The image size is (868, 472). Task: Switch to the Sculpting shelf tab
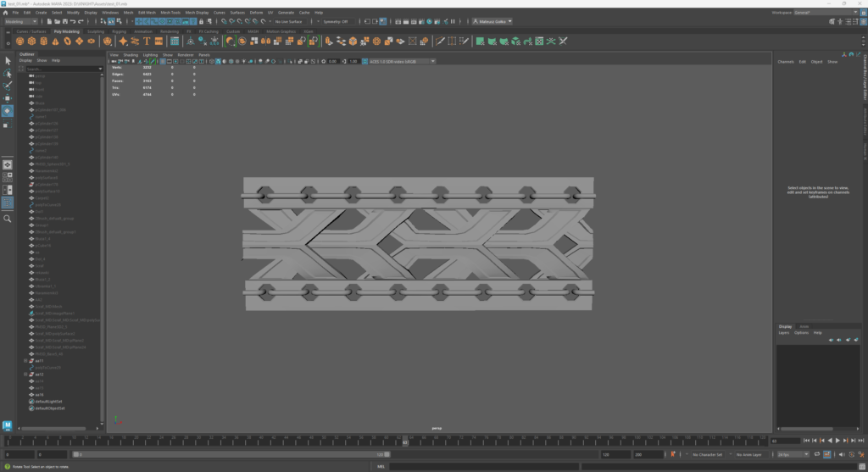(96, 31)
